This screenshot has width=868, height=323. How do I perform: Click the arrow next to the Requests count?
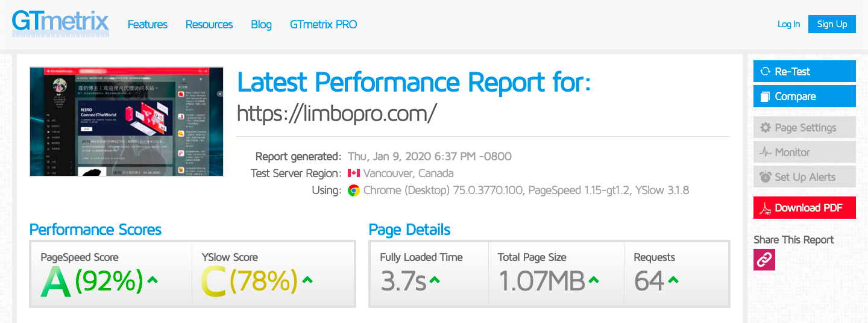[673, 280]
